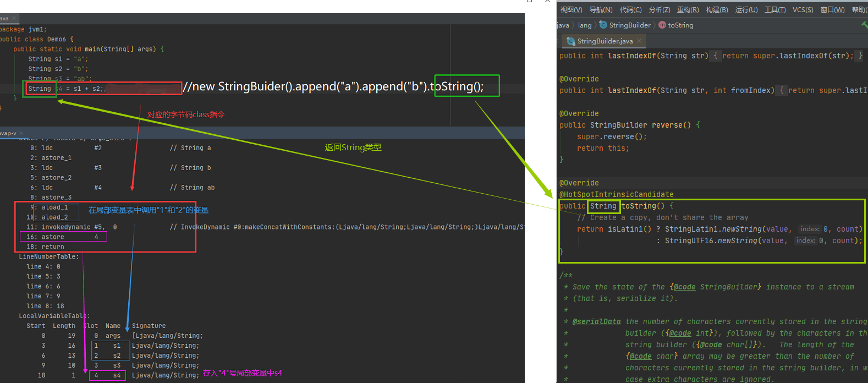Click bytecode line '5: astore_2'
This screenshot has width=868, height=383.
click(51, 178)
